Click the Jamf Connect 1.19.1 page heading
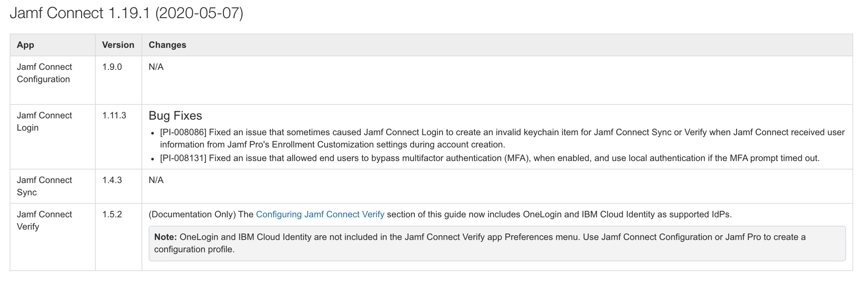Image resolution: width=868 pixels, height=282 pixels. (x=126, y=13)
